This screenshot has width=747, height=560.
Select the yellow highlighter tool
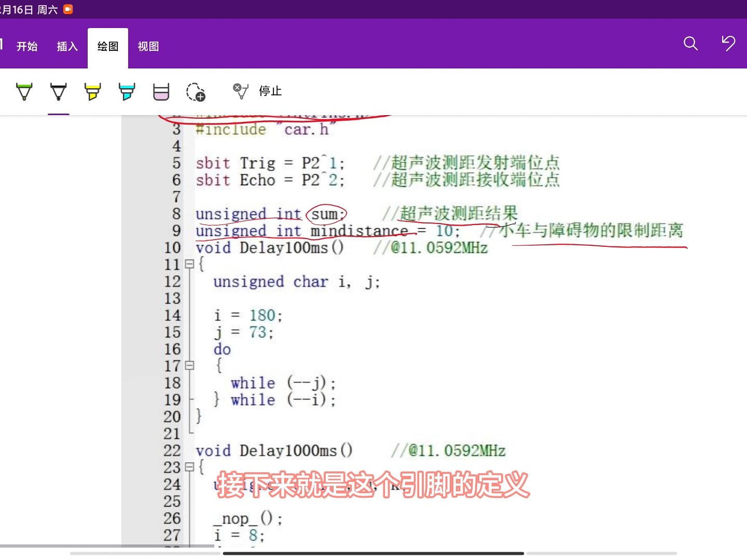pos(93,92)
